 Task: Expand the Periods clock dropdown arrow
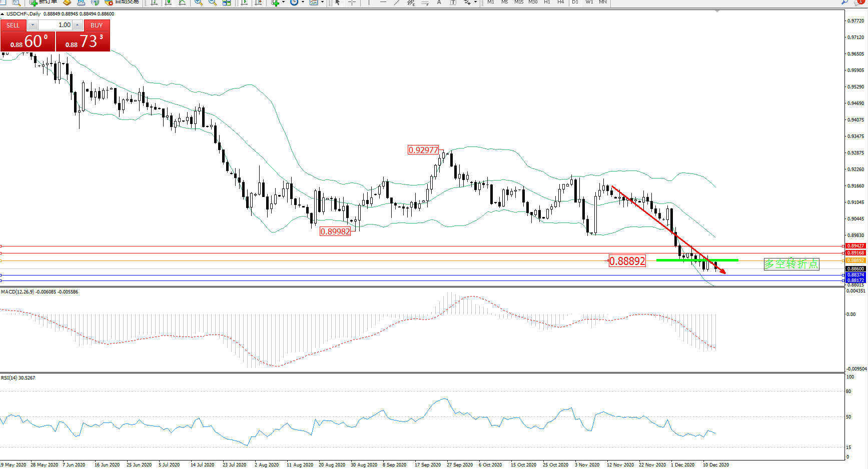click(303, 2)
